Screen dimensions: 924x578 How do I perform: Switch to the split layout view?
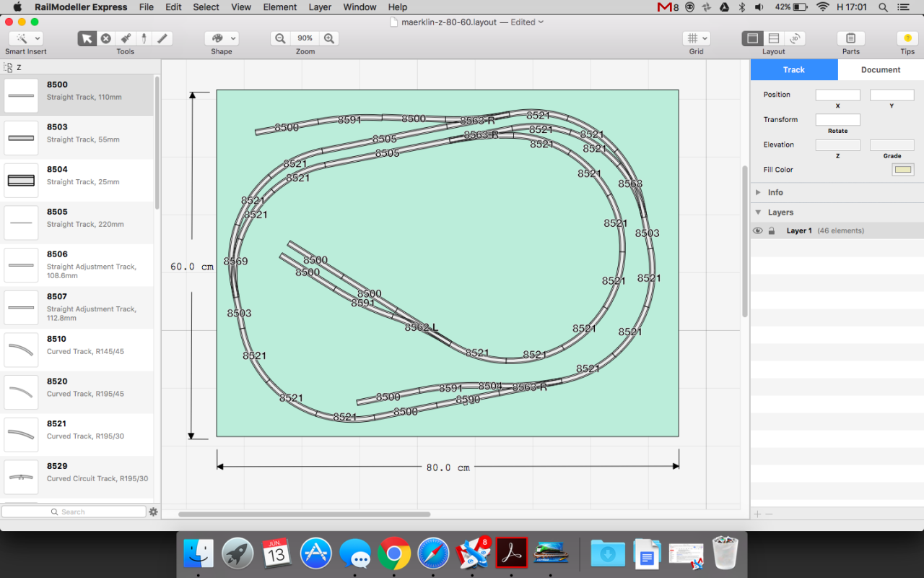click(773, 38)
